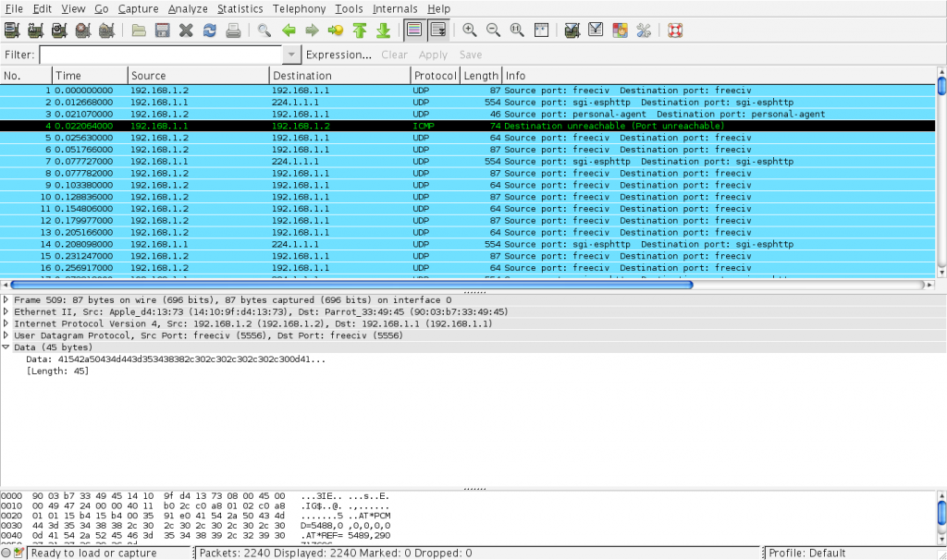Screen dimensions: 947x560
Task: Open preferences wrench icon
Action: [644, 30]
